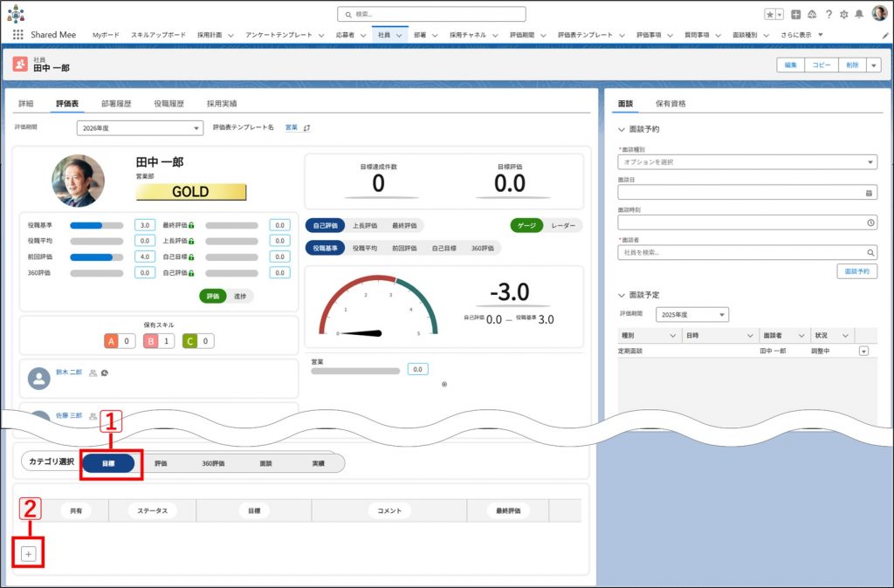Open the setup gear icon in header
The image size is (894, 588).
(x=843, y=14)
